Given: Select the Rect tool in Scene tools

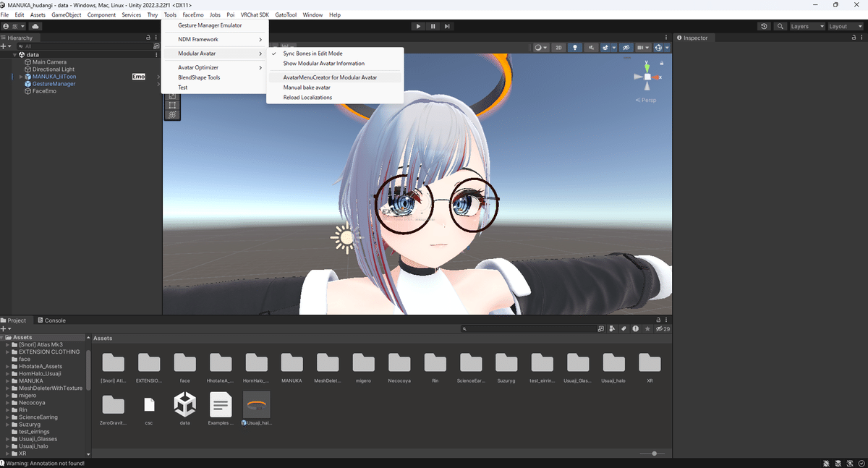Looking at the screenshot, I should click(x=172, y=105).
